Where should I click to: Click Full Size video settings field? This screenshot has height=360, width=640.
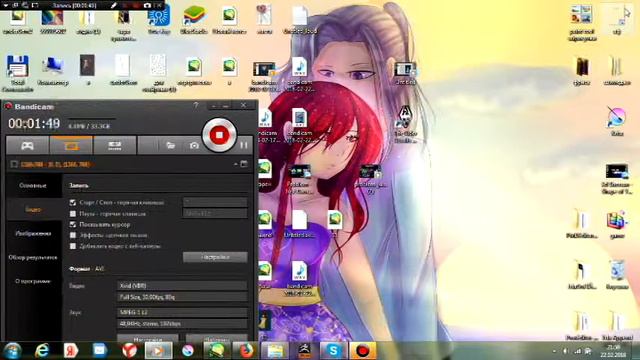pyautogui.click(x=182, y=297)
